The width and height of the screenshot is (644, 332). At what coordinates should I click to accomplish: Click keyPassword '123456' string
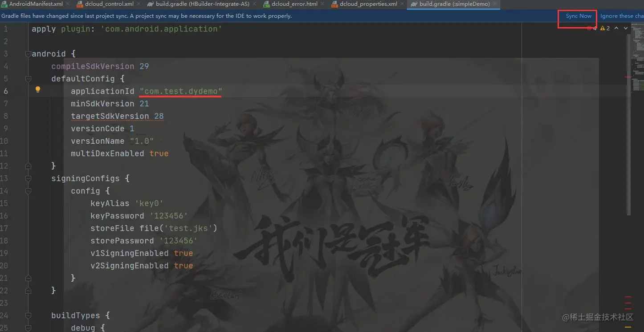(168, 216)
